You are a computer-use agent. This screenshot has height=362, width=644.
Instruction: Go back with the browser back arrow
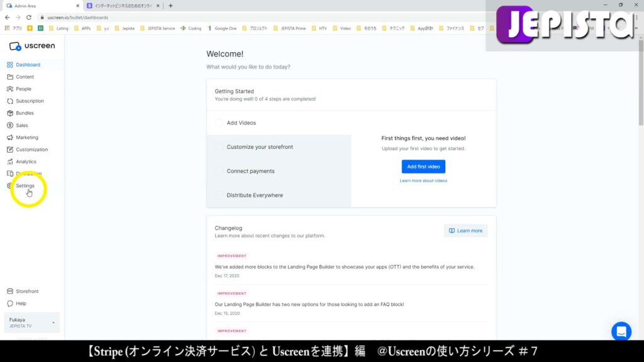coord(8,18)
